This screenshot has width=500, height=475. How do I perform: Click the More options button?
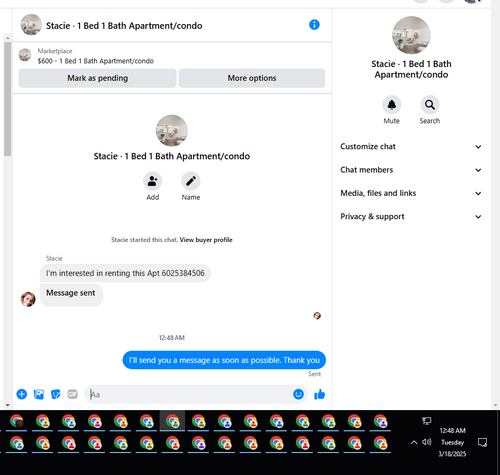coord(252,78)
